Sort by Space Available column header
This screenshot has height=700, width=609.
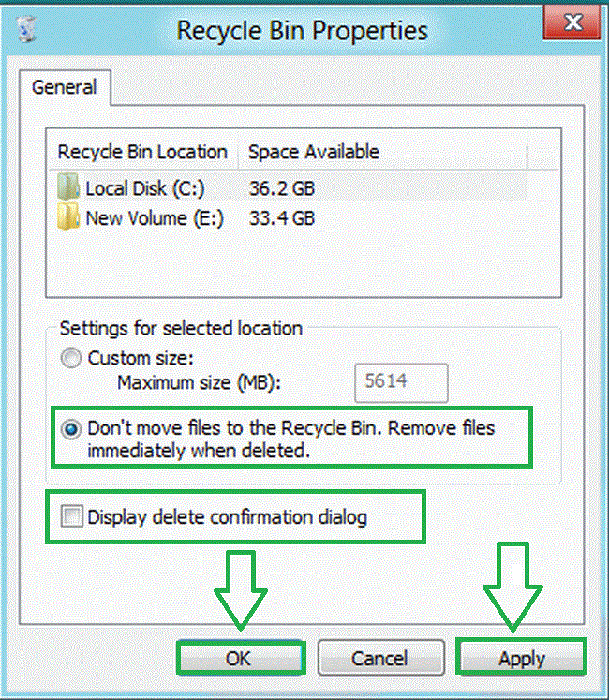(382, 152)
